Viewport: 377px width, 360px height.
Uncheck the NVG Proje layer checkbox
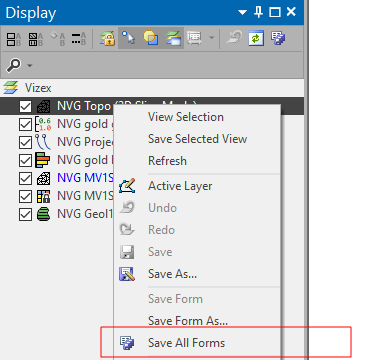[x=25, y=142]
